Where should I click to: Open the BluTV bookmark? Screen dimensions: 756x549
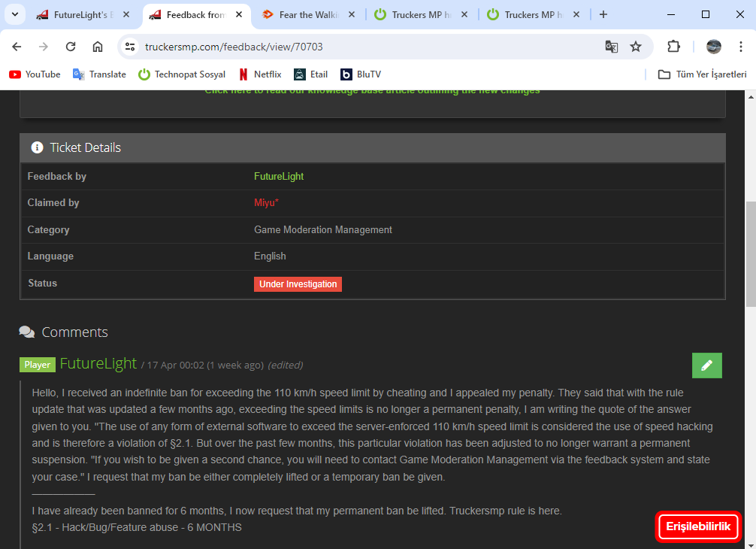[x=361, y=74]
